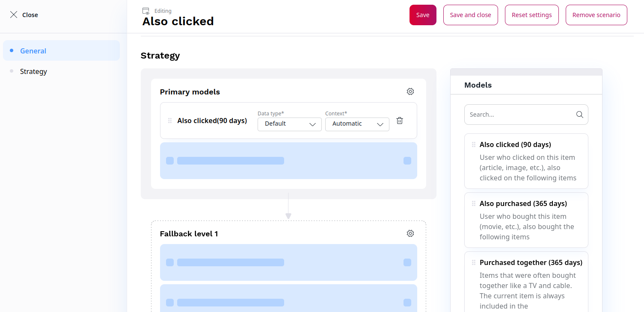Grab drag handle of Also clicked(90 days) primary model
The height and width of the screenshot is (312, 644).
coord(170,121)
